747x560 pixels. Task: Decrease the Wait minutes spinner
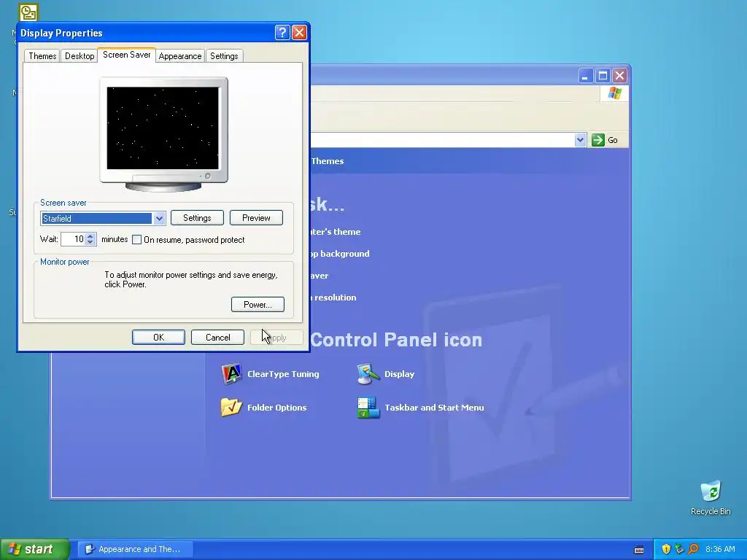coord(90,242)
